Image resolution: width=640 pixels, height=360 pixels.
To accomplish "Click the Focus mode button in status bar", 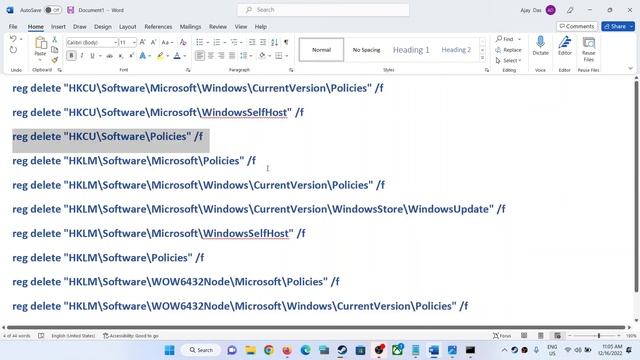I will point(502,336).
